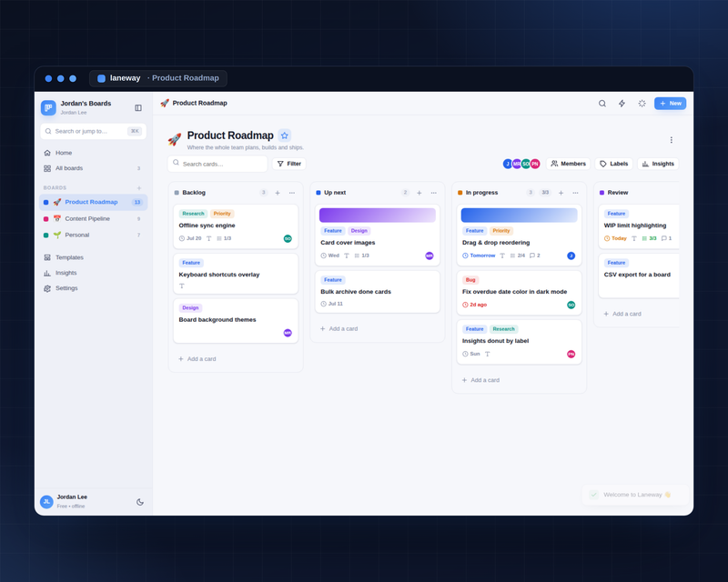The width and height of the screenshot is (728, 582).
Task: Open search via the top bar magnifier icon
Action: click(x=602, y=104)
